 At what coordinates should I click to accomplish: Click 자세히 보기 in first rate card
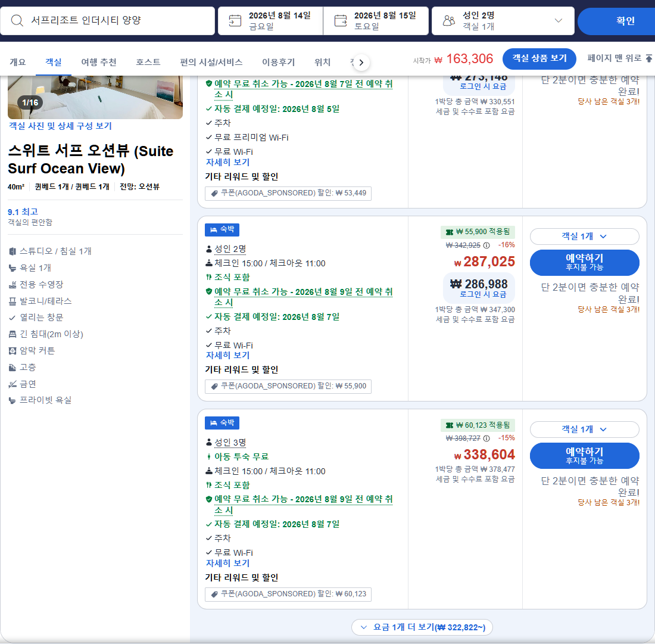(x=227, y=162)
